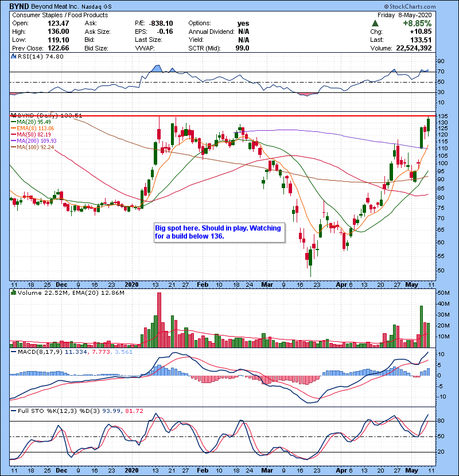This screenshot has height=476, width=459.
Task: Click the SCTR (Mid) value 99.0
Action: [242, 48]
